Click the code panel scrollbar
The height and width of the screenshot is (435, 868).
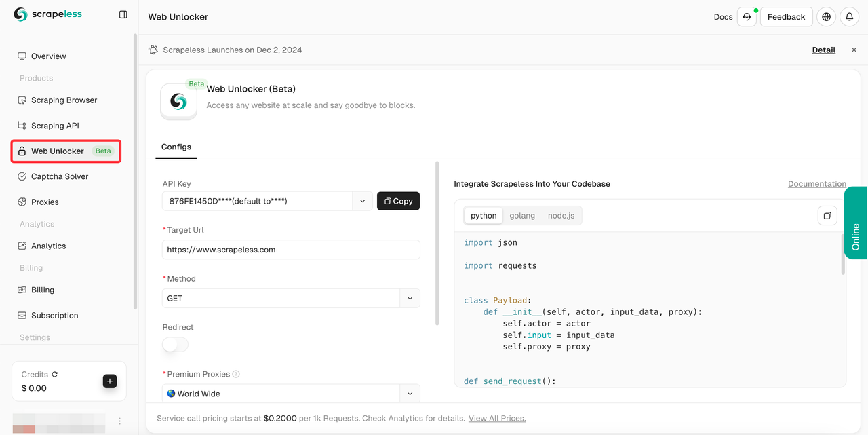pos(844,254)
